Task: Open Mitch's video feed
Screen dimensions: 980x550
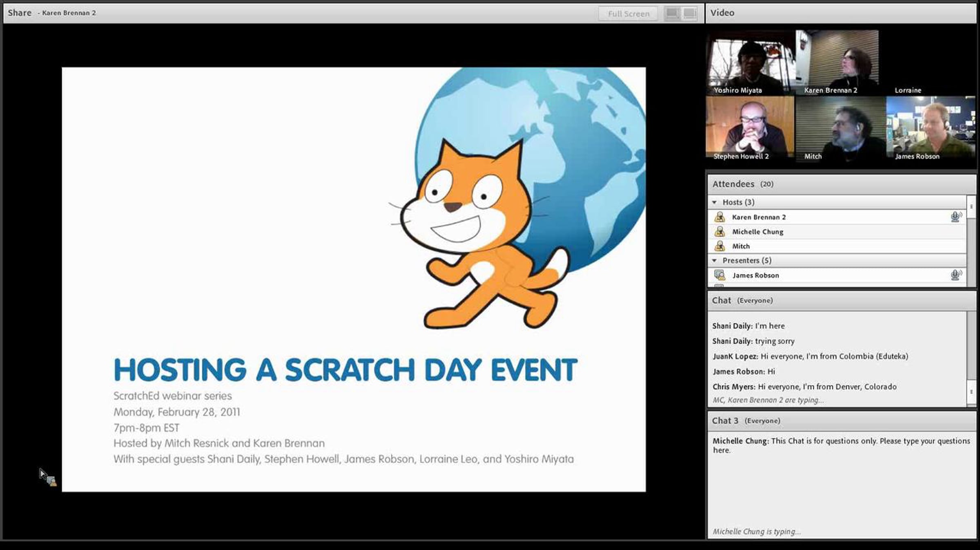Action: [x=840, y=129]
